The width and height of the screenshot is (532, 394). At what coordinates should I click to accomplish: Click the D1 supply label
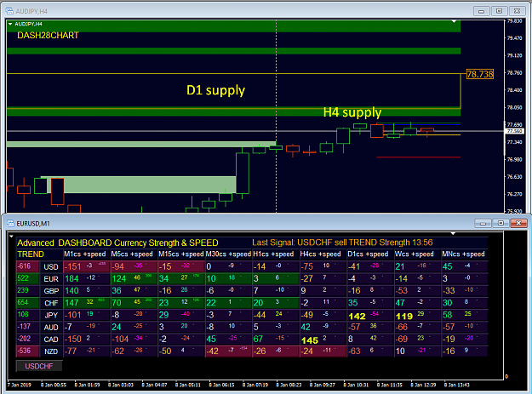tap(216, 90)
